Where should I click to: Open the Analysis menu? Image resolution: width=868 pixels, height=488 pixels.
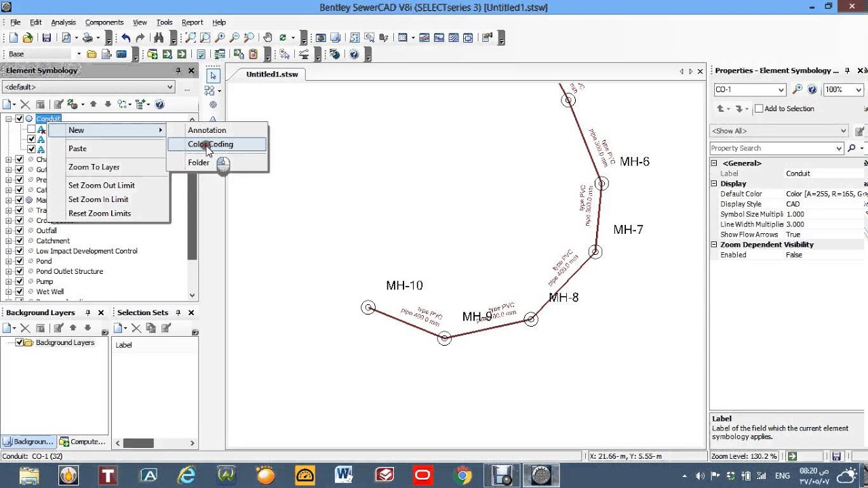point(63,22)
